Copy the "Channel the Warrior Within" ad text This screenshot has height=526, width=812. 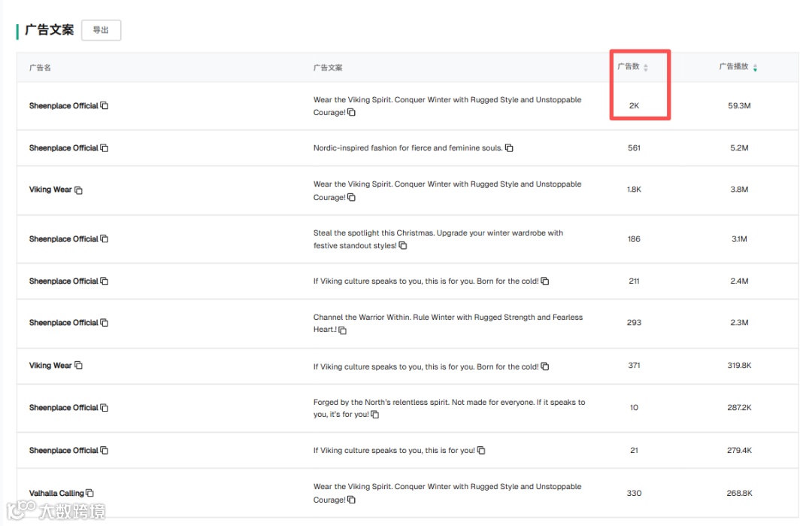point(343,330)
